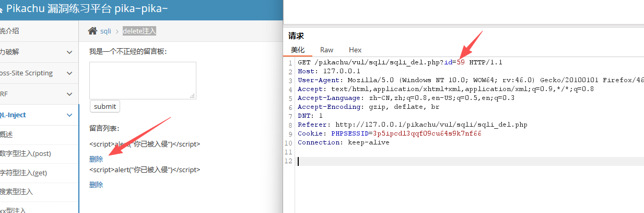Screen dimensions: 644x213
Task: Expand the CSRF sidebar chevron
Action: click(69, 94)
